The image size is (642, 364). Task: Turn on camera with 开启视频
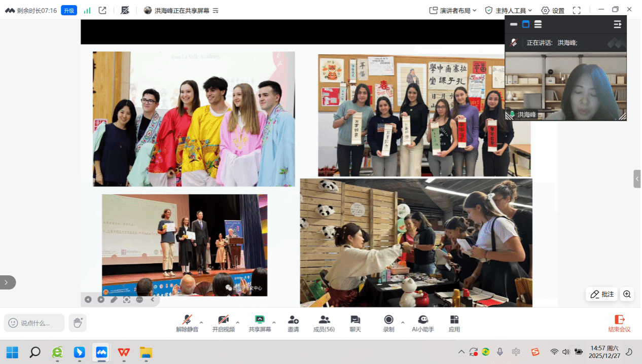pyautogui.click(x=223, y=323)
